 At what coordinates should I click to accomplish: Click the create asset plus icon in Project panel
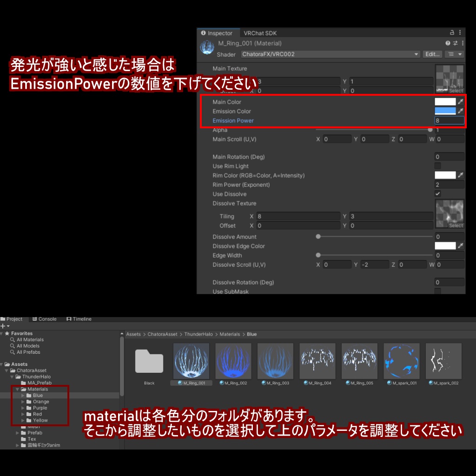[4, 325]
